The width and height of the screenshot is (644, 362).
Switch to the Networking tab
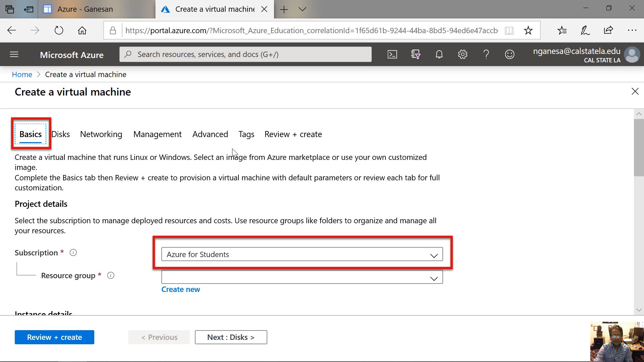(x=101, y=134)
